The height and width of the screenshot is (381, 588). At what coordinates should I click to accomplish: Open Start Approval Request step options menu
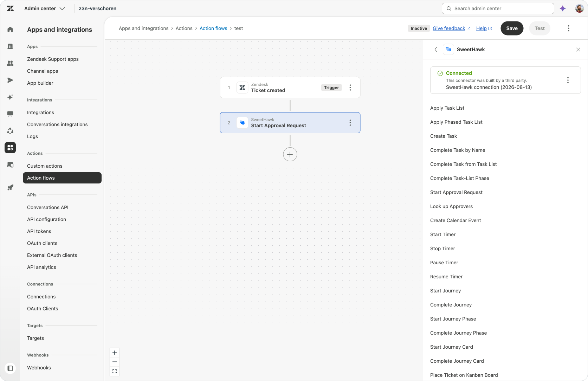350,123
